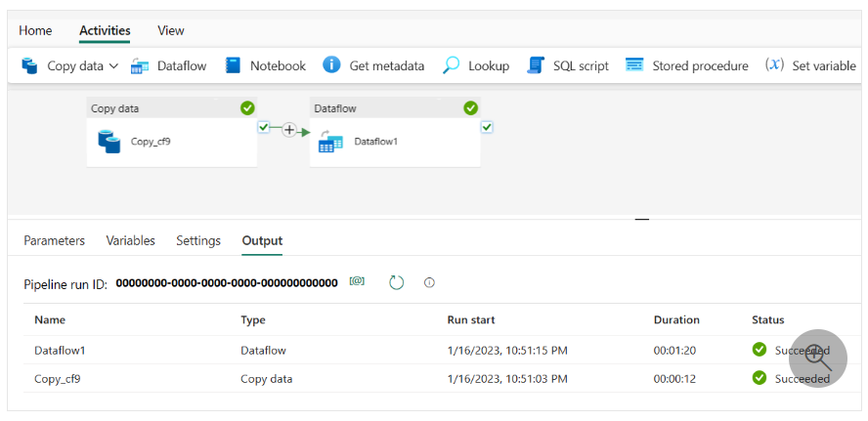This screenshot has width=868, height=421.
Task: Toggle the Copy data activity checkbox
Action: [x=263, y=127]
